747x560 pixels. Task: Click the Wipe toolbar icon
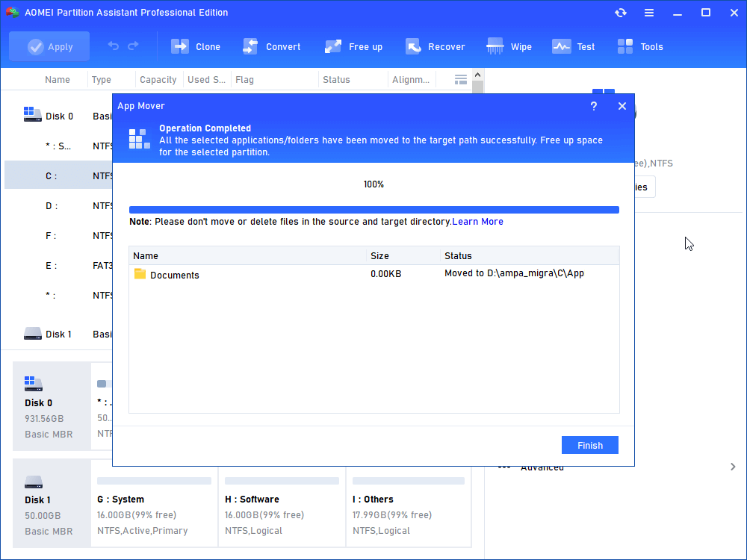click(495, 46)
